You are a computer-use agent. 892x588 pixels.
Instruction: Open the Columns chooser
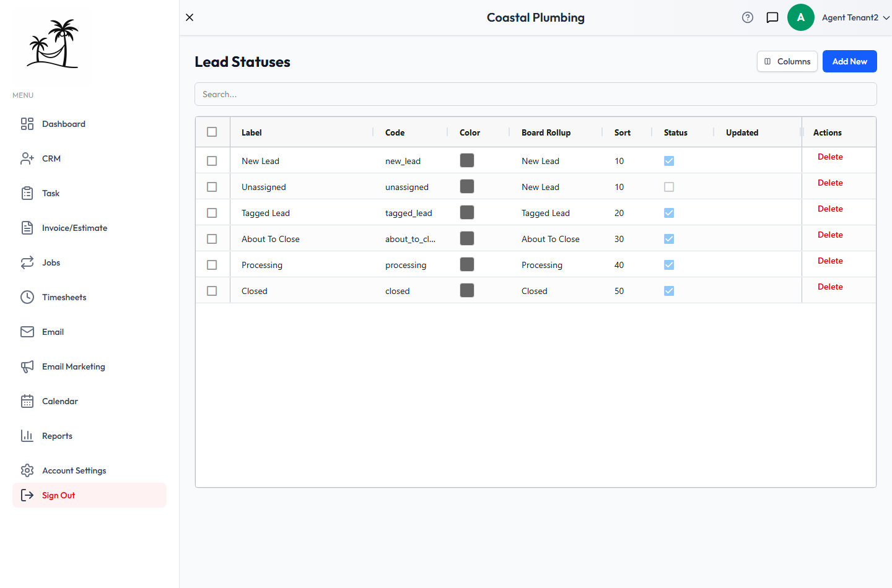pos(787,61)
